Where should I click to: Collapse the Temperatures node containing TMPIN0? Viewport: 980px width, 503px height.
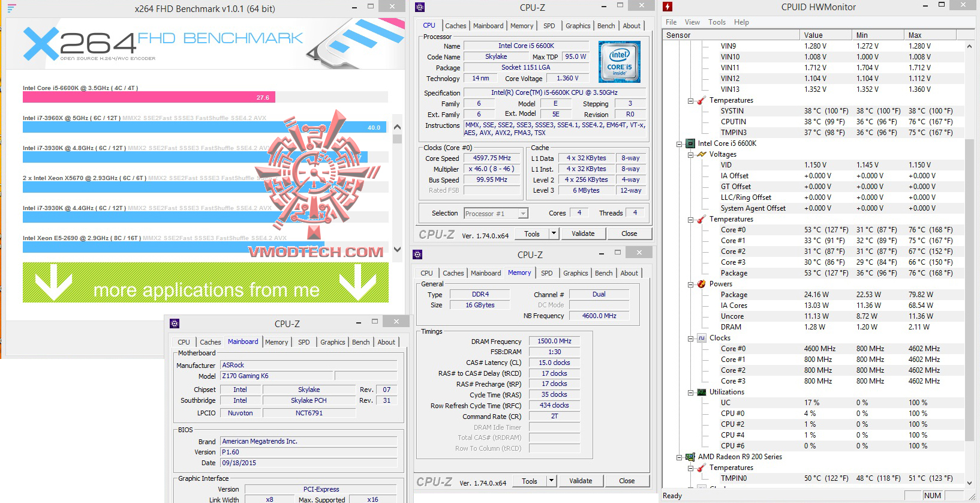pyautogui.click(x=691, y=468)
